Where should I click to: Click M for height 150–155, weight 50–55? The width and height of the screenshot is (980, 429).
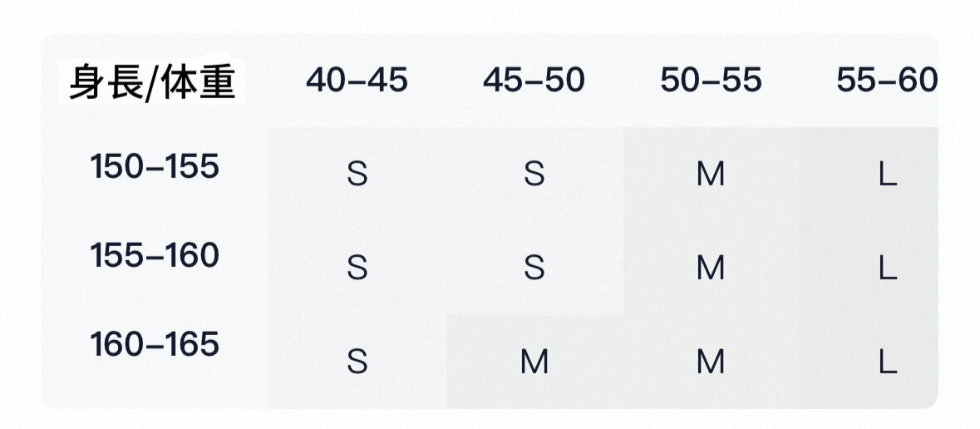pyautogui.click(x=711, y=175)
